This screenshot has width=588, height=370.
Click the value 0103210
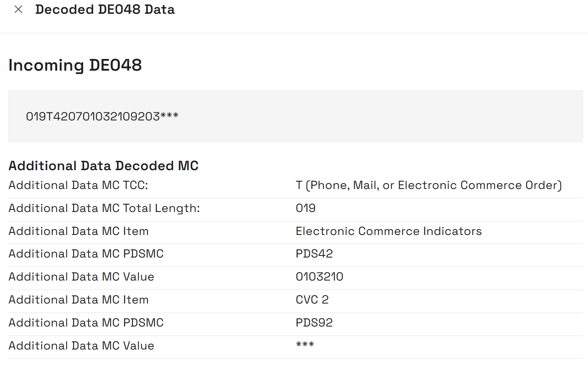(319, 277)
